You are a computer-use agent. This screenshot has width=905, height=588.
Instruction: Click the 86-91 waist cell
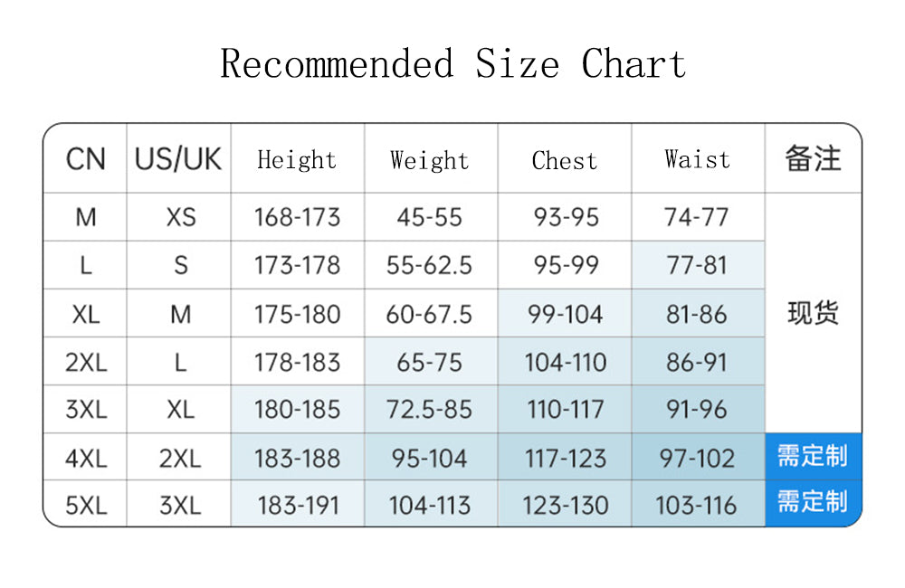[x=697, y=362]
